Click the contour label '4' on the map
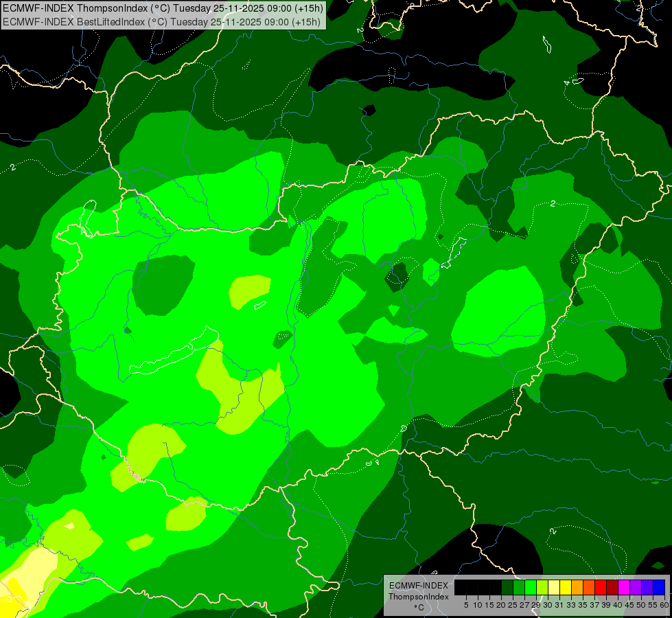 point(566,82)
